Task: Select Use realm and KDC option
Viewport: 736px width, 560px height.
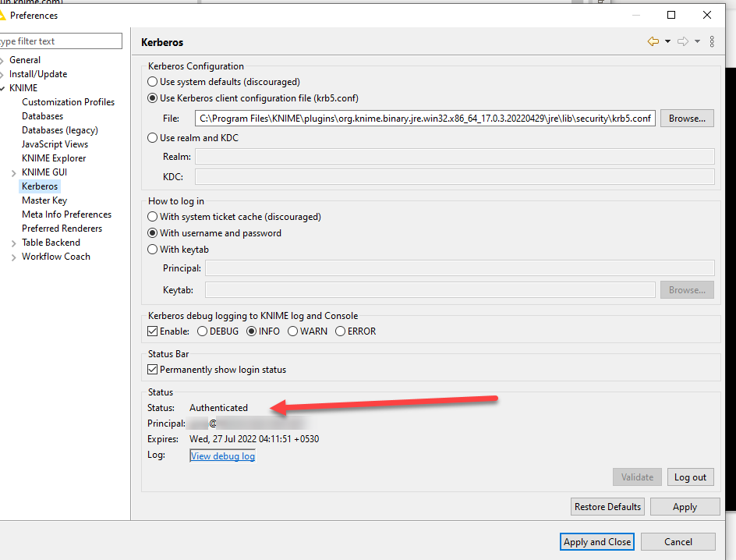Action: (152, 138)
